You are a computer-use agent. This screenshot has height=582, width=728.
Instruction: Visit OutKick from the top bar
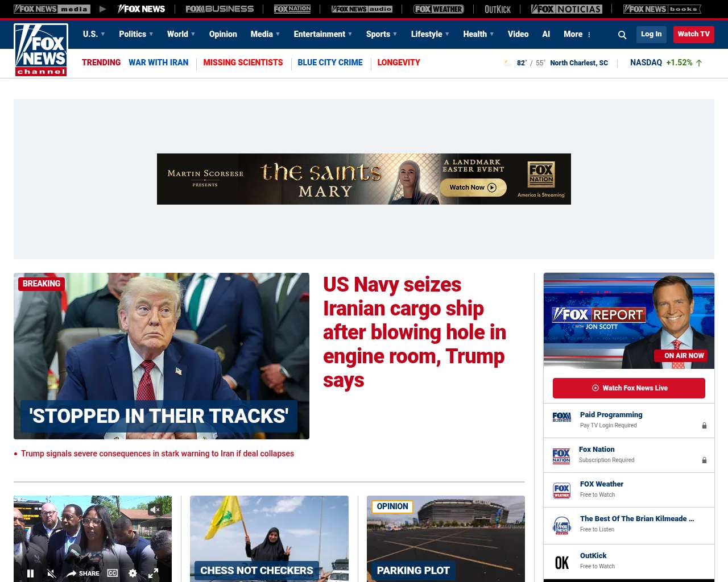(498, 9)
